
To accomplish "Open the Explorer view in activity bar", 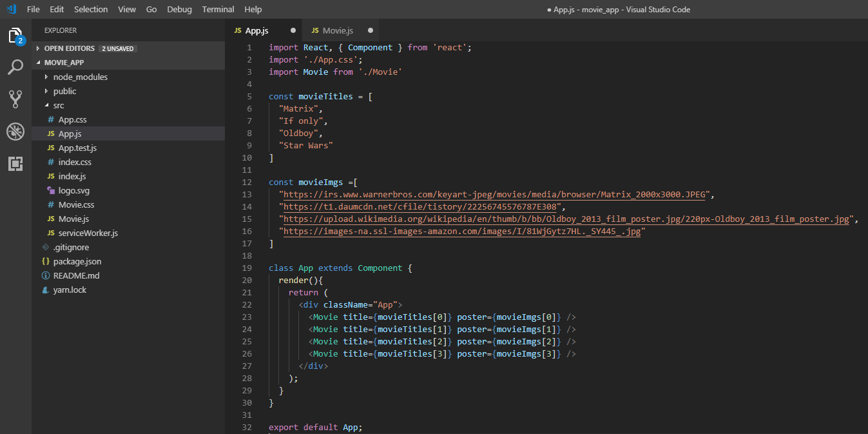I will pos(15,36).
